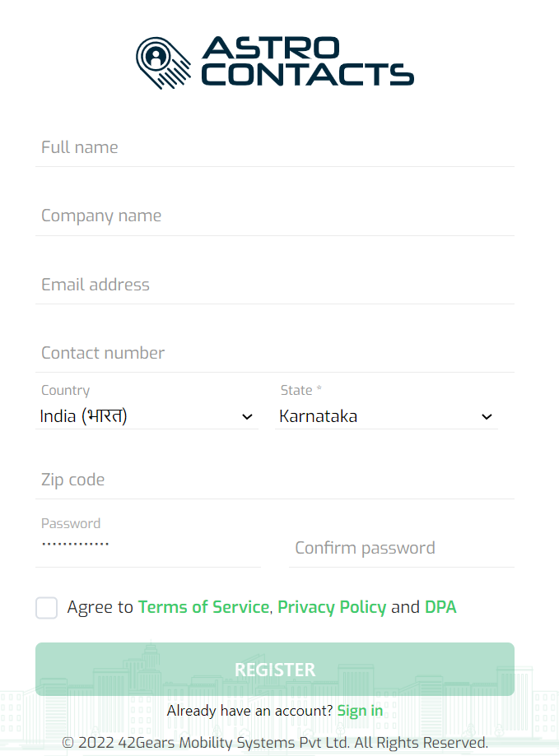
Task: Focus the Full name input field
Action: (x=275, y=147)
